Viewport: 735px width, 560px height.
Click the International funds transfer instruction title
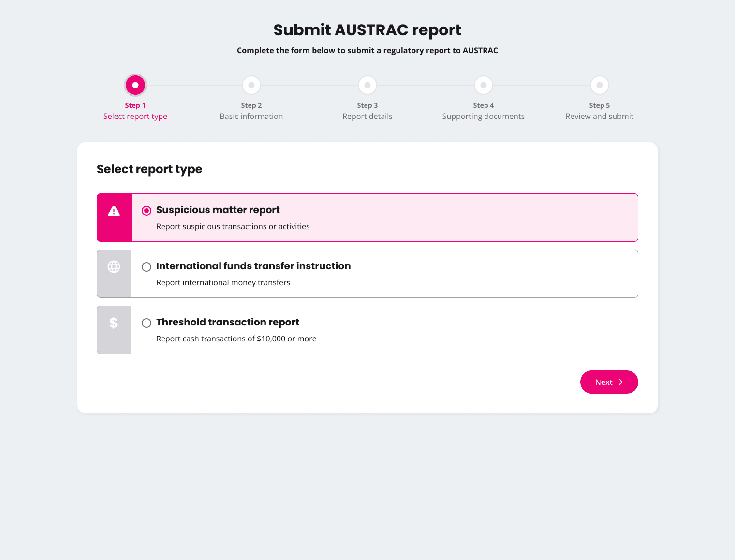coord(253,266)
